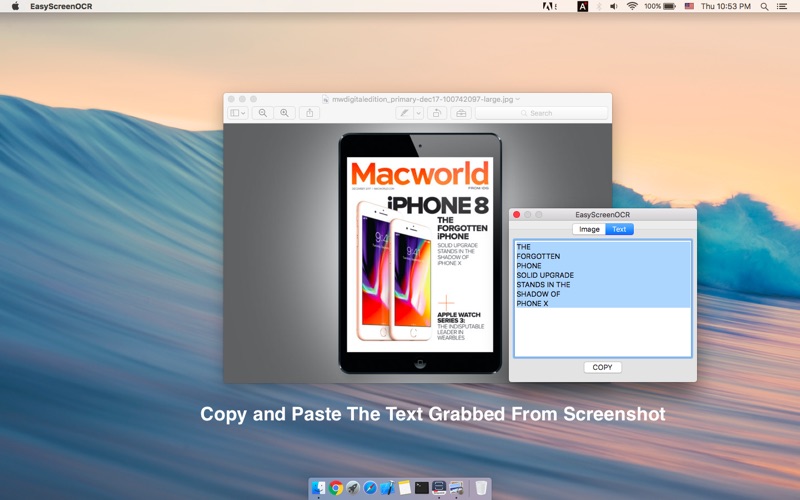Launch Google Chrome from the Dock
The height and width of the screenshot is (500, 800).
pos(336,488)
